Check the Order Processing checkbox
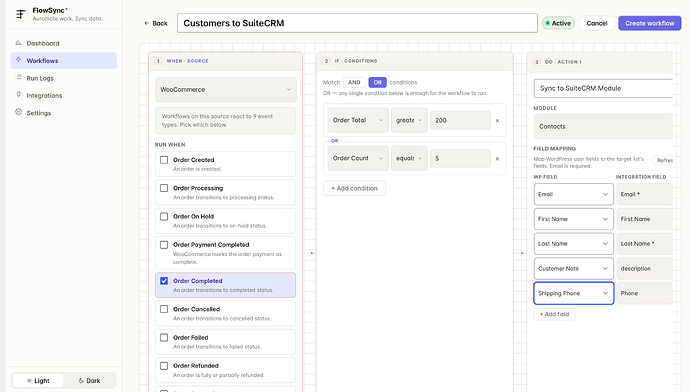This screenshot has width=690, height=392. [x=164, y=188]
